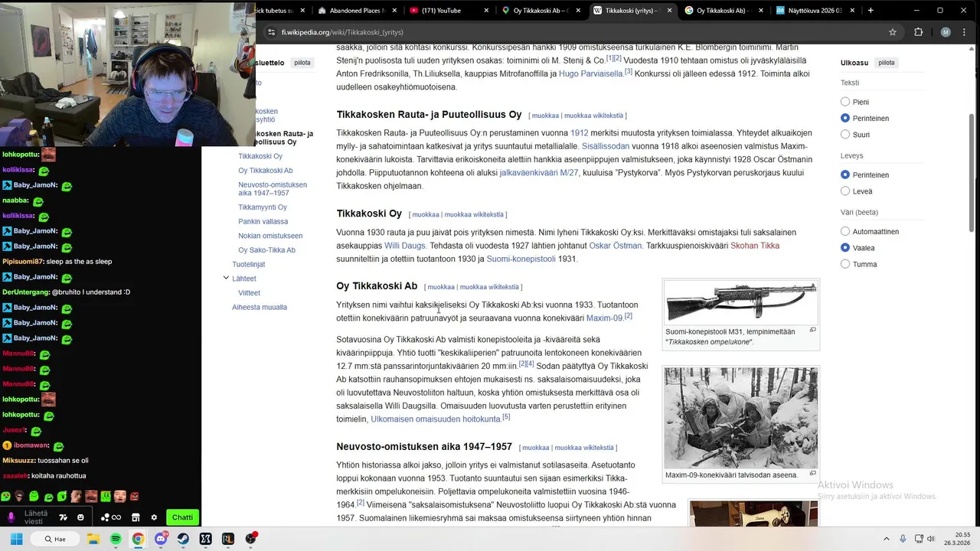Open OBS Studio from the taskbar
Image resolution: width=980 pixels, height=551 pixels.
click(x=250, y=539)
